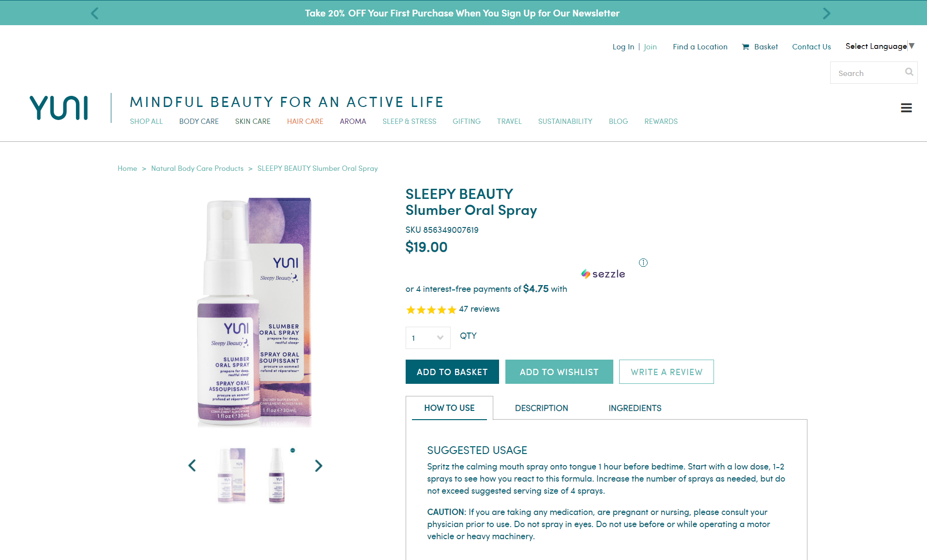Open the hamburger menu icon
The image size is (927, 560).
coord(906,108)
